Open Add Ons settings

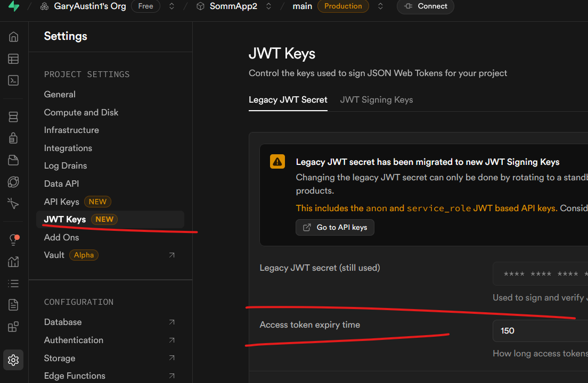click(x=61, y=237)
